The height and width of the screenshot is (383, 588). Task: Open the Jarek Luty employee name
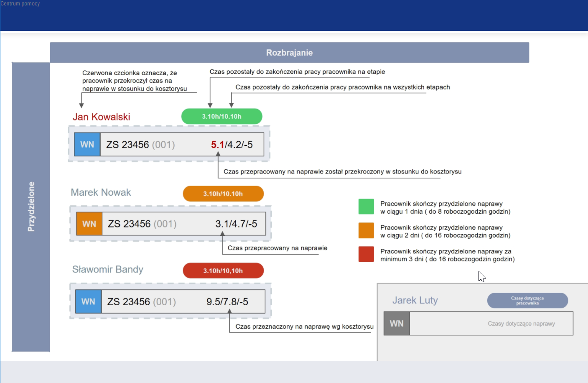pos(415,300)
